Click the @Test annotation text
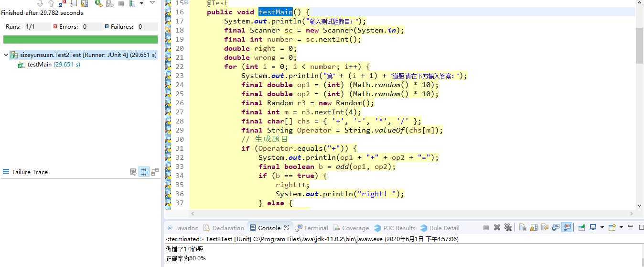644x267 pixels. [x=217, y=3]
